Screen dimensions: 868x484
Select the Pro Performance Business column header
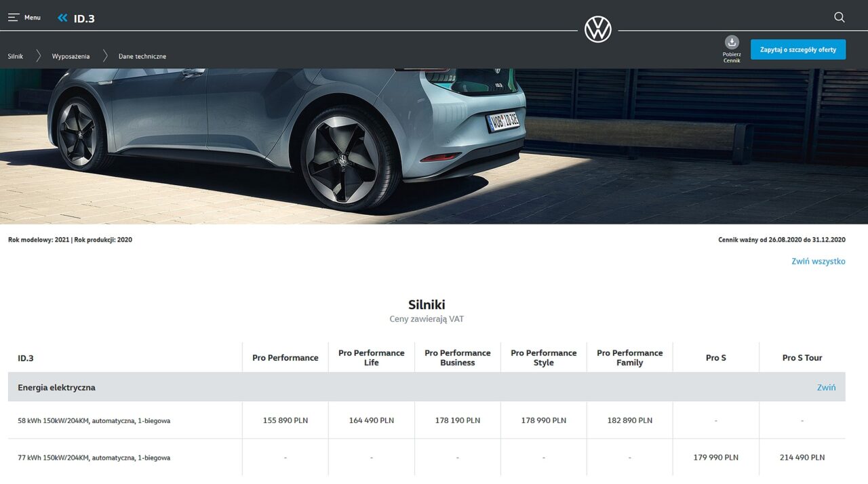click(x=458, y=358)
